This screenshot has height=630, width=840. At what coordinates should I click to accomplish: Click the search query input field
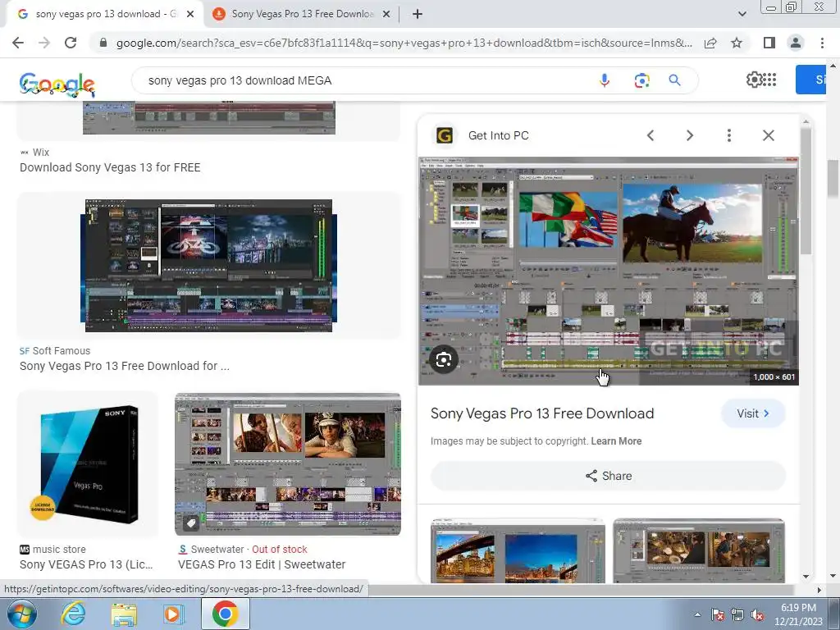(x=364, y=80)
